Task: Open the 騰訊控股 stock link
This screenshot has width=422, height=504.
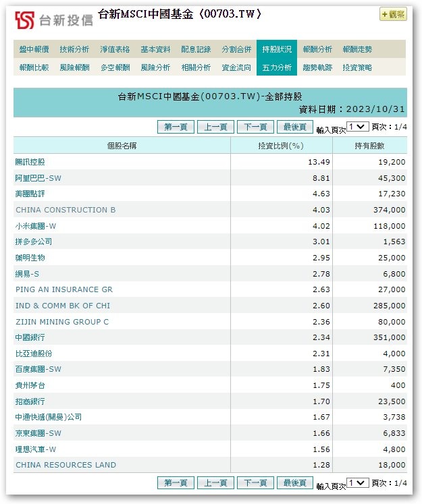Action: [30, 162]
